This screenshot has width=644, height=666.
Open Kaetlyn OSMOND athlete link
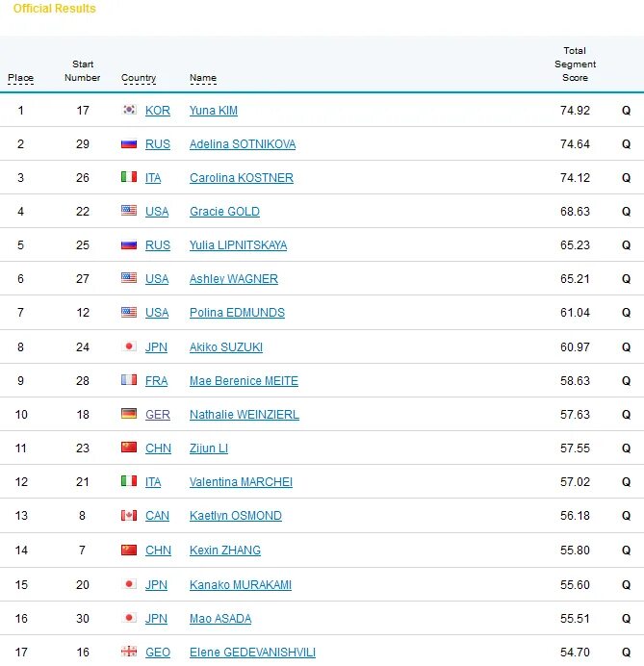click(x=236, y=516)
